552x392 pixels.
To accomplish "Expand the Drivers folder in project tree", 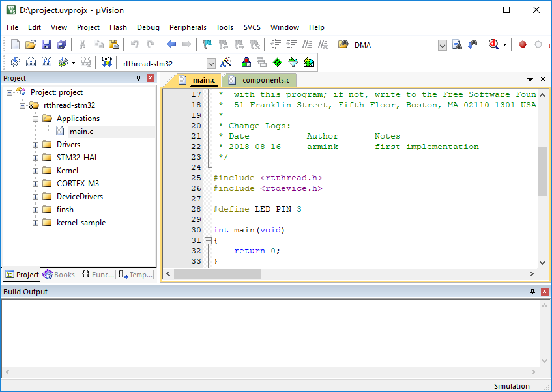I will pyautogui.click(x=36, y=145).
